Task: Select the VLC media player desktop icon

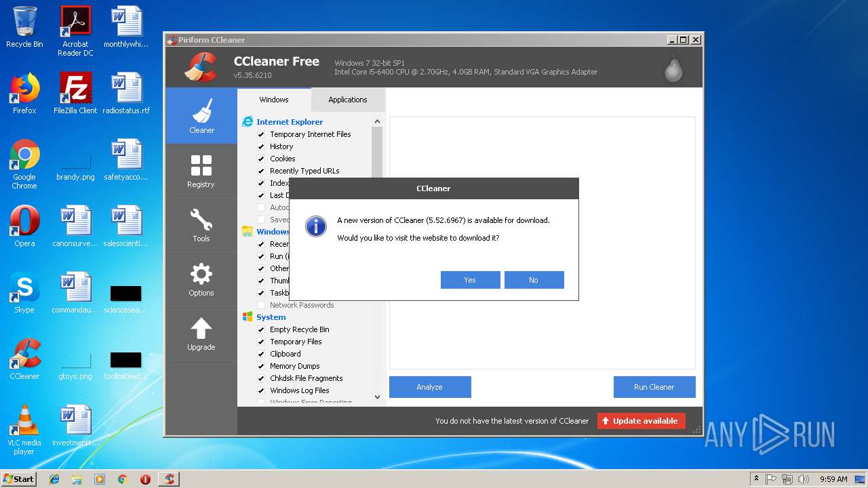Action: [x=24, y=430]
